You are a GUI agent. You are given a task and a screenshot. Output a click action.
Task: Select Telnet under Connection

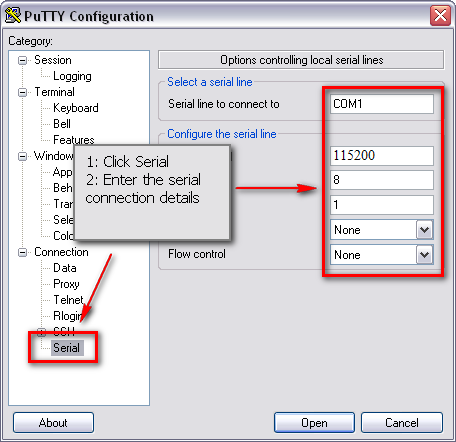pyautogui.click(x=68, y=300)
